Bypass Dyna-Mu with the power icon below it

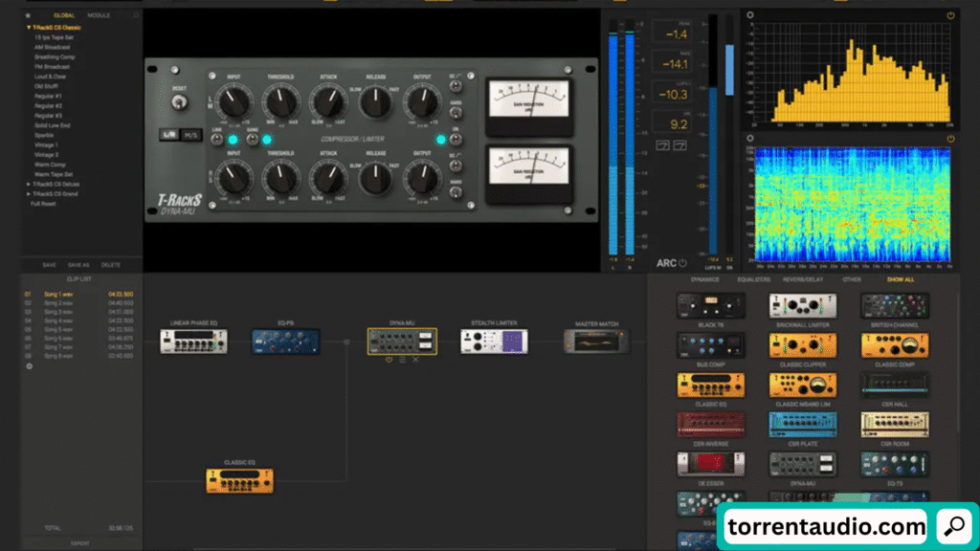click(390, 360)
